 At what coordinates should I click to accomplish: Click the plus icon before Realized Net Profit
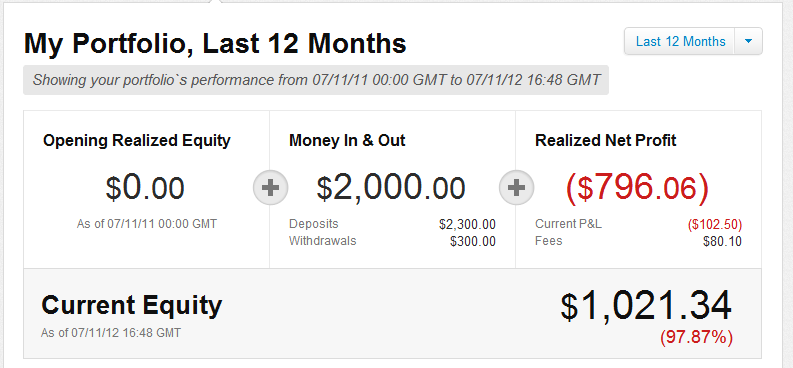tap(516, 188)
